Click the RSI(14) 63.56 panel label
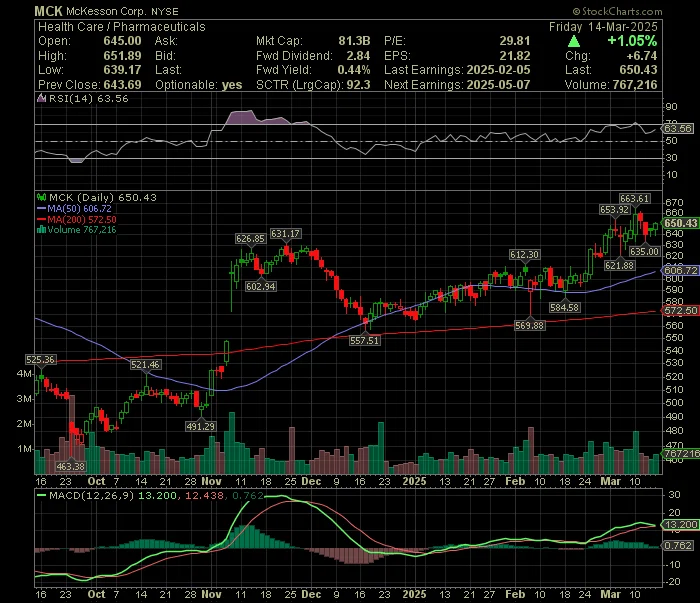Image resolution: width=700 pixels, height=603 pixels. tap(88, 98)
